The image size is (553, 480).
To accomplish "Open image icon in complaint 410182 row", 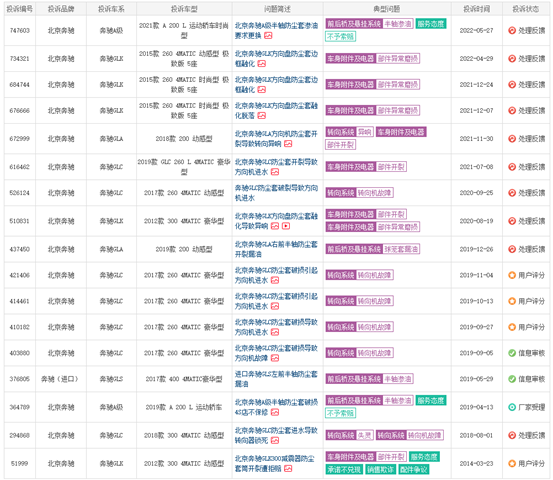I will click(275, 332).
